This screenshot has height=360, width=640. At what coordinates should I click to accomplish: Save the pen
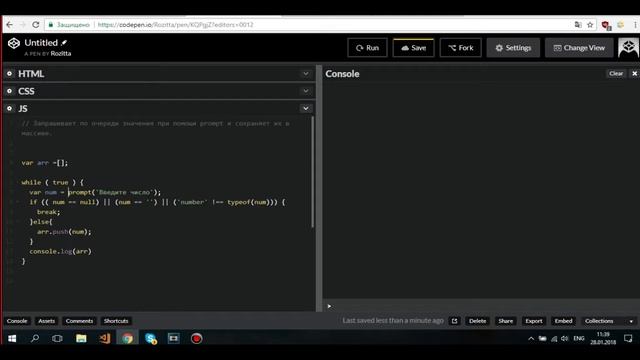(x=413, y=48)
